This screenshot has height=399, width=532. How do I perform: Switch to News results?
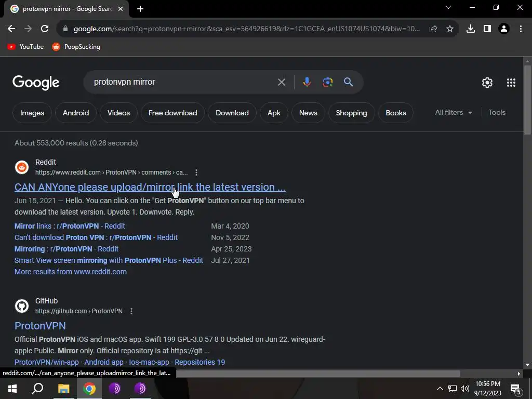[x=308, y=113]
